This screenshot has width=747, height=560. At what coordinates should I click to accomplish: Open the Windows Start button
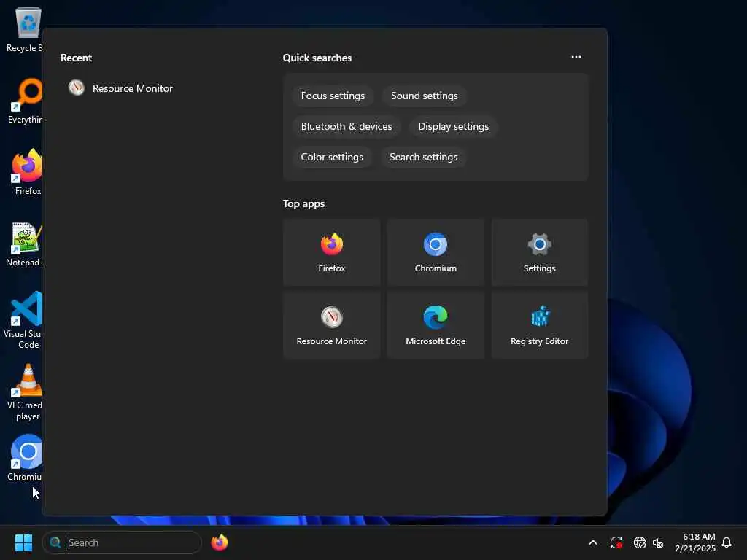[23, 542]
